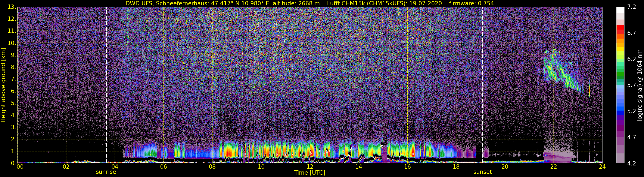Click the colorbar tick label '4.7'

point(632,137)
